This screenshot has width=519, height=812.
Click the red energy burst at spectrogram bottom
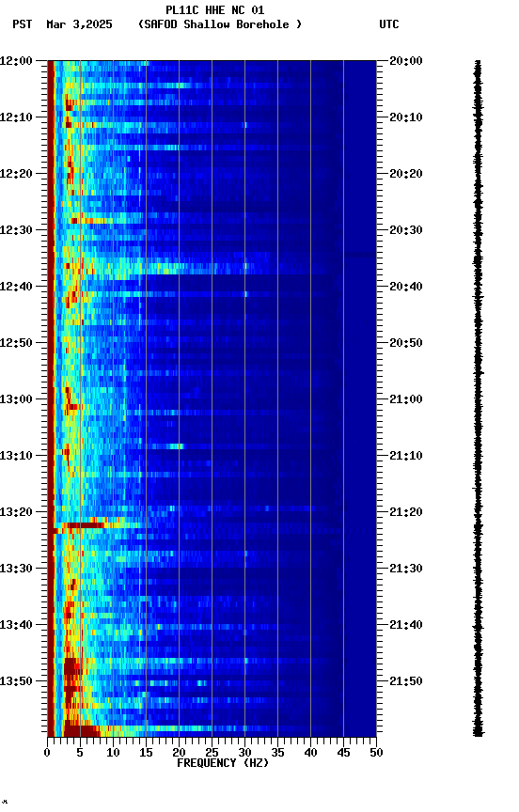click(82, 731)
